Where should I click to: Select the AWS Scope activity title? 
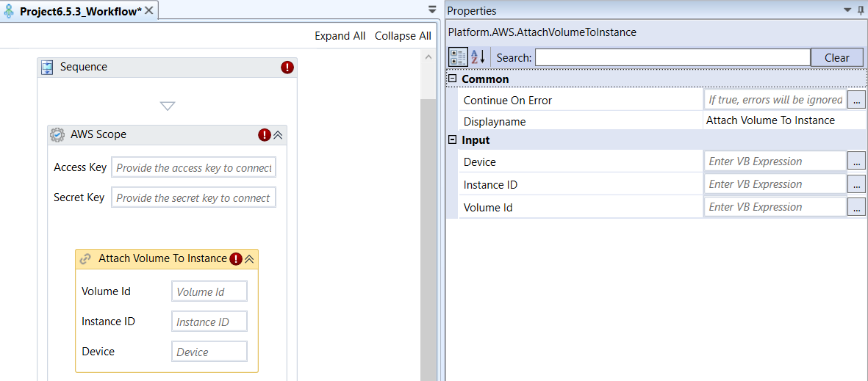[98, 134]
